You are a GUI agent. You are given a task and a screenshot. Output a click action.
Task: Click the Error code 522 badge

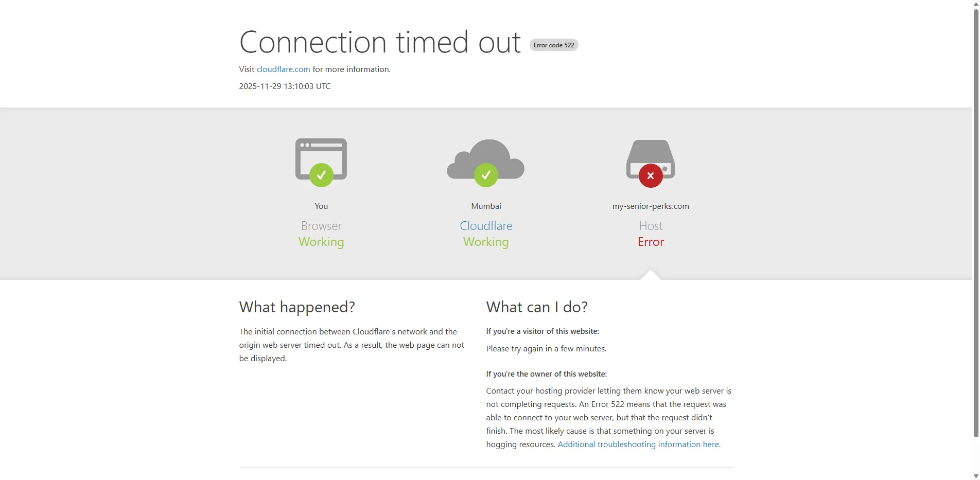554,45
